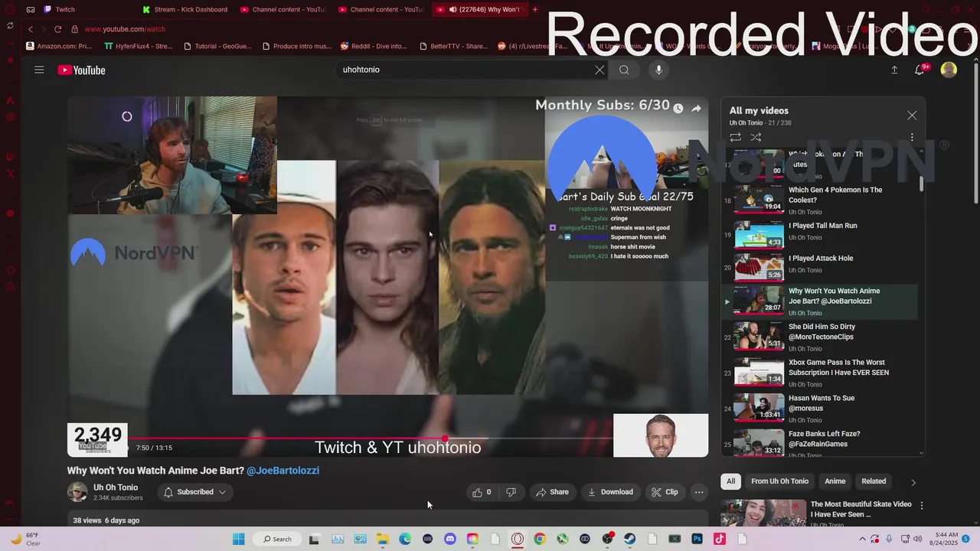Select the All filter chip
This screenshot has width=980, height=551.
[x=730, y=481]
